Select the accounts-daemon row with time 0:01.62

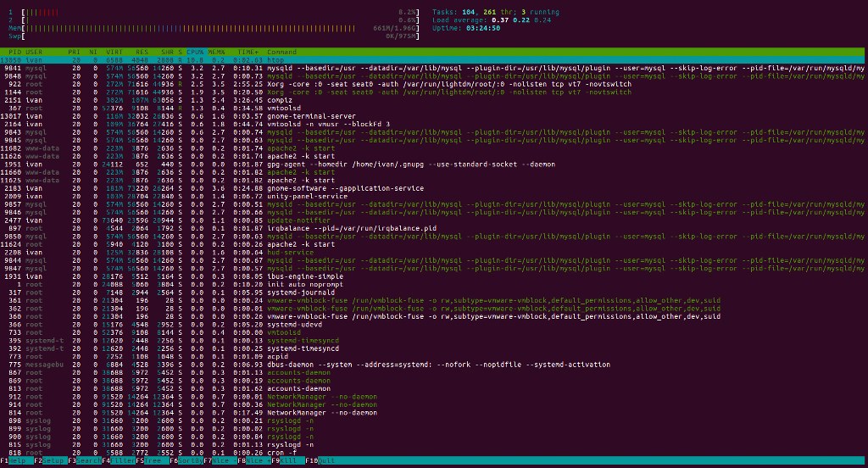tap(434, 388)
